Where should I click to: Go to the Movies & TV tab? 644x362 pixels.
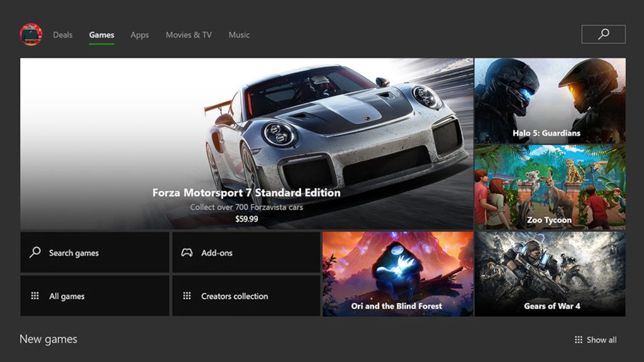click(189, 35)
